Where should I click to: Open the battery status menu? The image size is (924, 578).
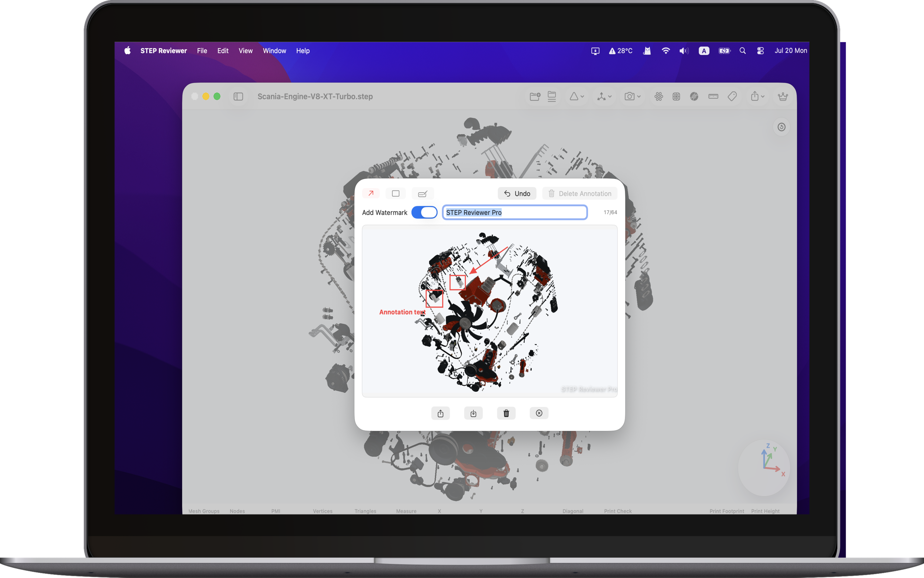click(x=724, y=50)
